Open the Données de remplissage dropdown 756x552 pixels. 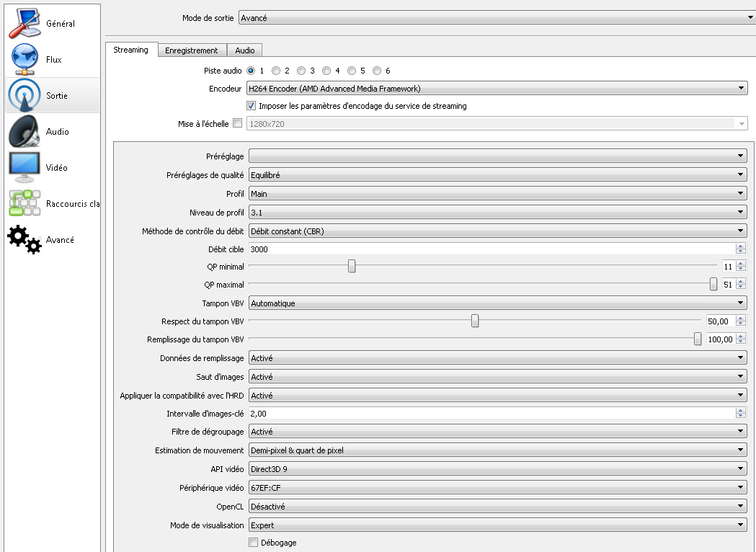point(497,357)
